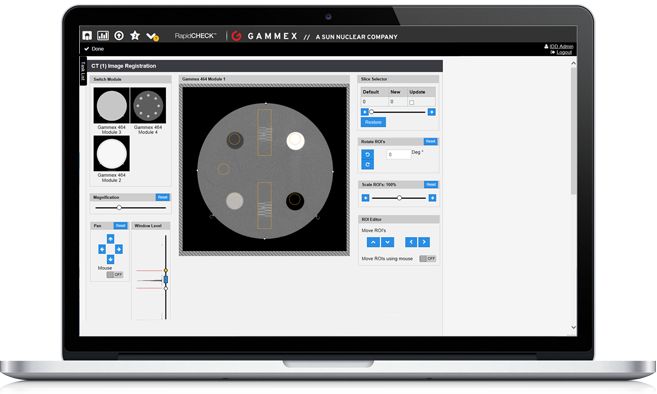Follow the Logout link
Viewport: 657px width, 394px height.
tap(564, 52)
